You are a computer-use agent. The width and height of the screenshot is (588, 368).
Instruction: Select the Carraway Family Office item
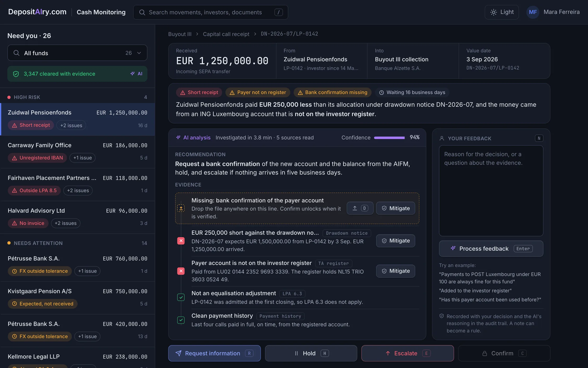pos(77,152)
